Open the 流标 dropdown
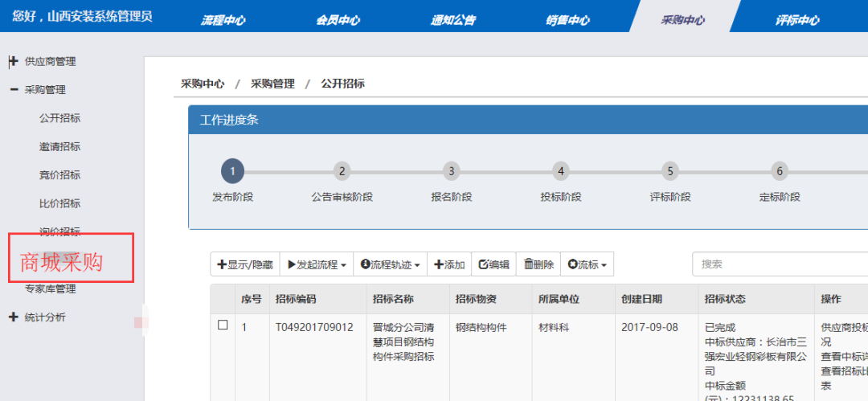This screenshot has height=401, width=868. pyautogui.click(x=587, y=264)
